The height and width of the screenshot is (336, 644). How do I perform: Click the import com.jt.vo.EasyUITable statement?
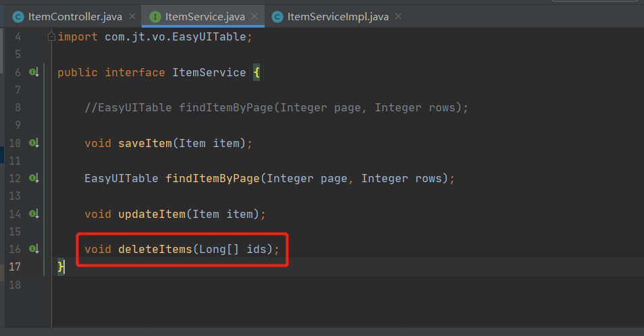click(155, 37)
